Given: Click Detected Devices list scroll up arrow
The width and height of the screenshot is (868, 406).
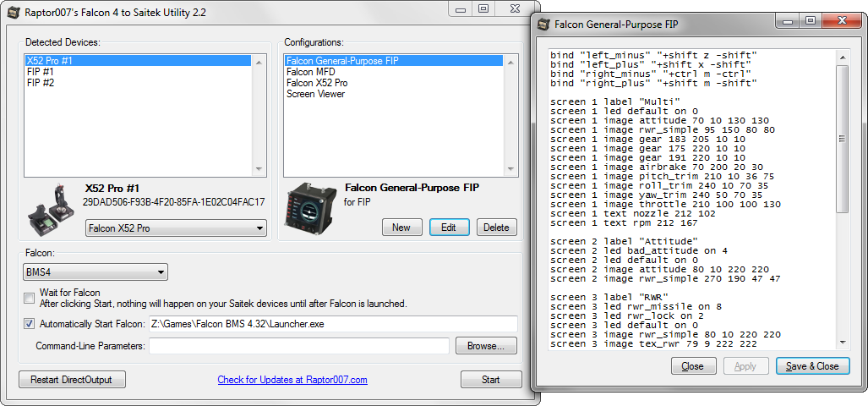Looking at the screenshot, I should [259, 63].
